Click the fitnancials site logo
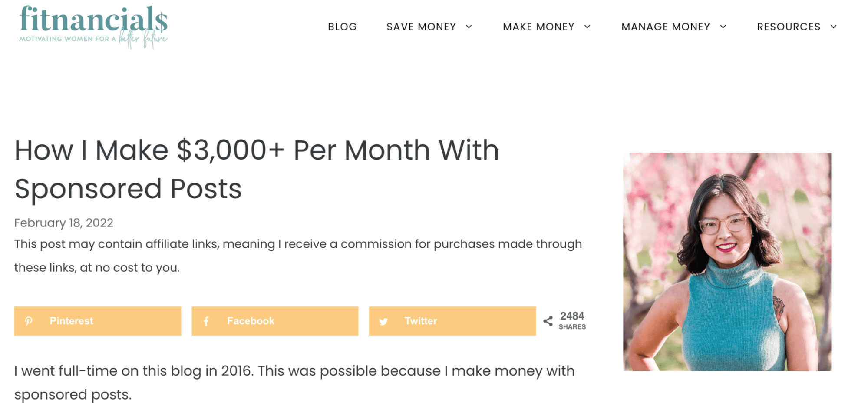Screen dimensions: 868x413 pyautogui.click(x=93, y=26)
